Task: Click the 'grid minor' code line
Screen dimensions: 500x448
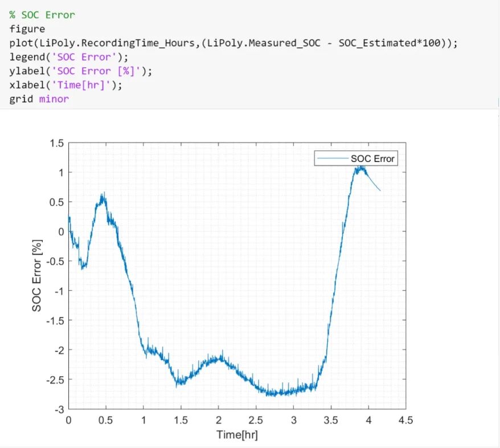Action: click(x=39, y=99)
